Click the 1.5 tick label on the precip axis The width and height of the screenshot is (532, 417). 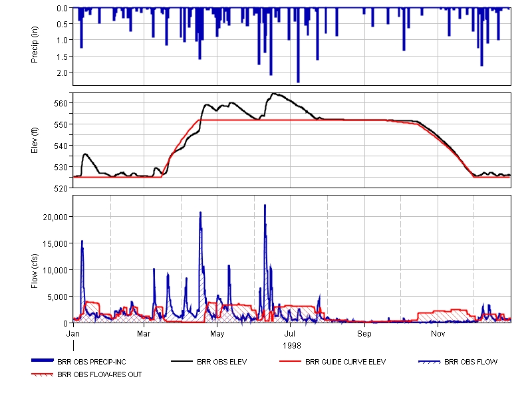[x=63, y=57]
